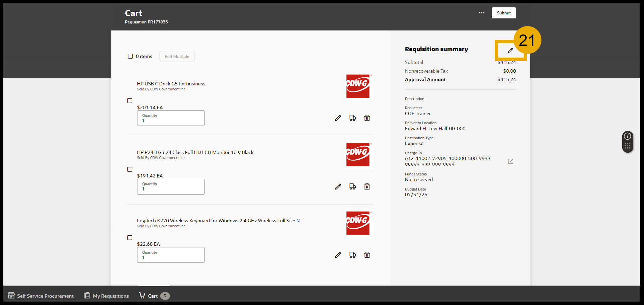
Task: Open the floating information panel
Action: coord(627,136)
